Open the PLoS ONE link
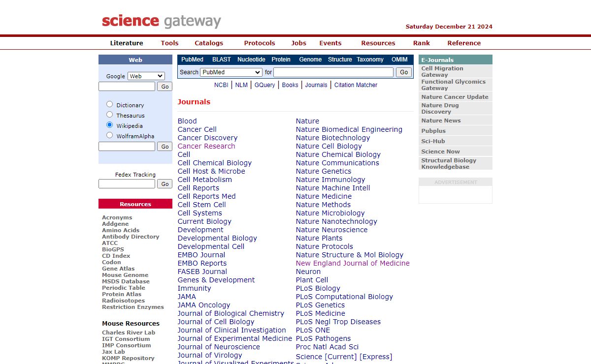The height and width of the screenshot is (364, 591). click(313, 330)
